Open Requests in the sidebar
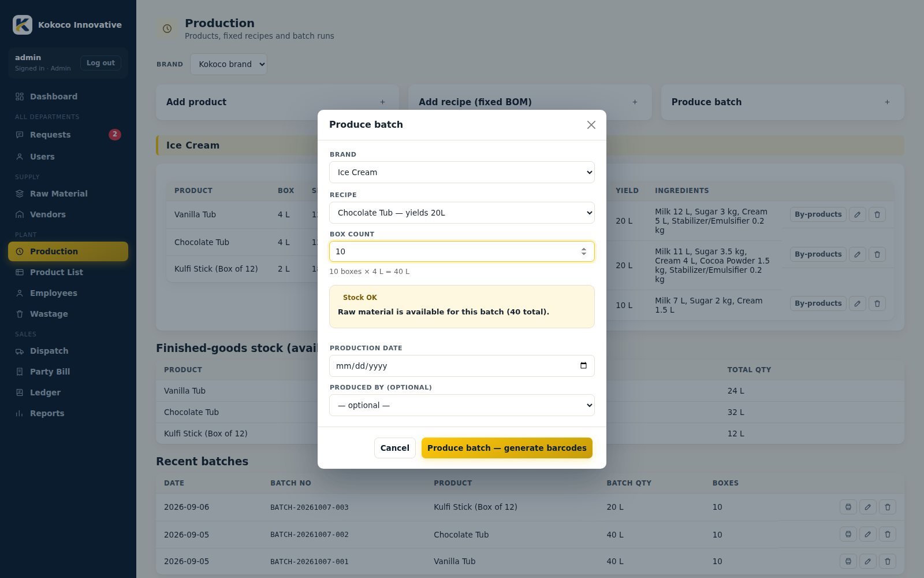Screen dimensions: 924x578 pos(68,135)
